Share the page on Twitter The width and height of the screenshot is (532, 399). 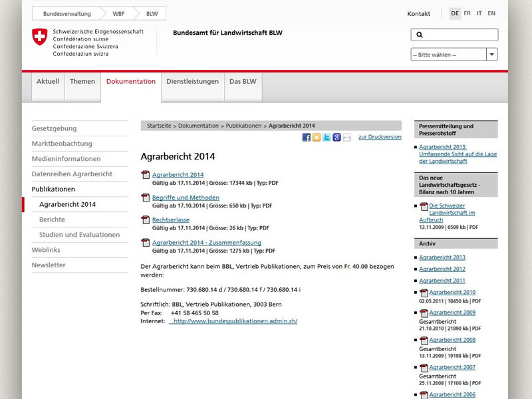coord(327,138)
